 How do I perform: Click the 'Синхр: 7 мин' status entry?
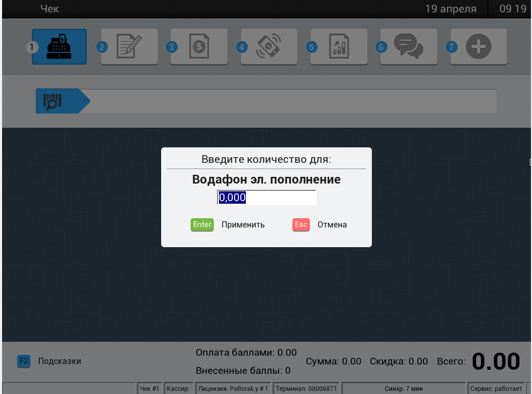pyautogui.click(x=404, y=388)
